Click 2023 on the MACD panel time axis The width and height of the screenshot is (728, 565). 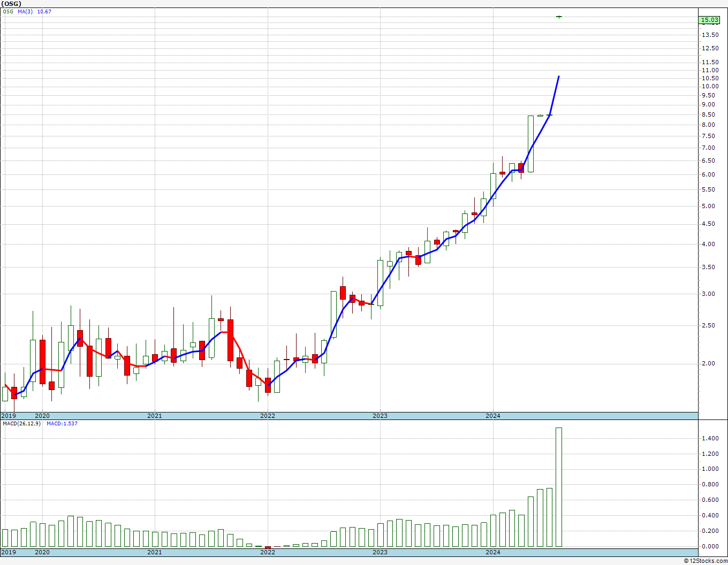coord(380,552)
